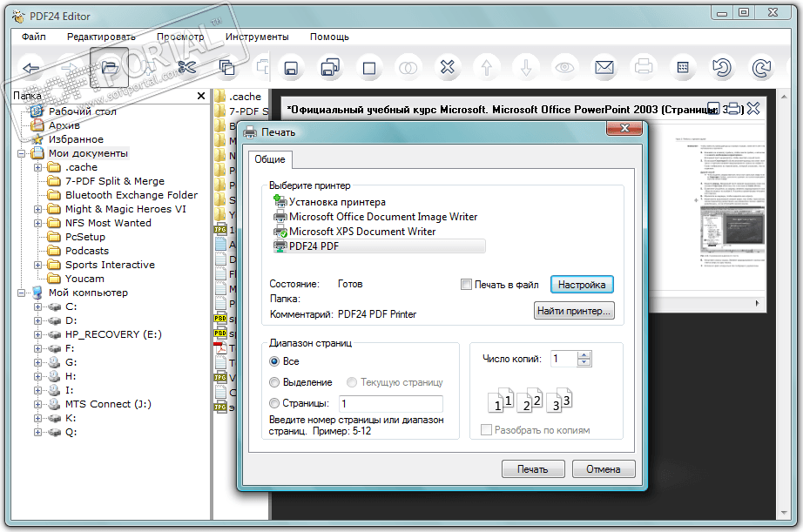
Task: Click the Найти принтер... button
Action: pyautogui.click(x=574, y=311)
